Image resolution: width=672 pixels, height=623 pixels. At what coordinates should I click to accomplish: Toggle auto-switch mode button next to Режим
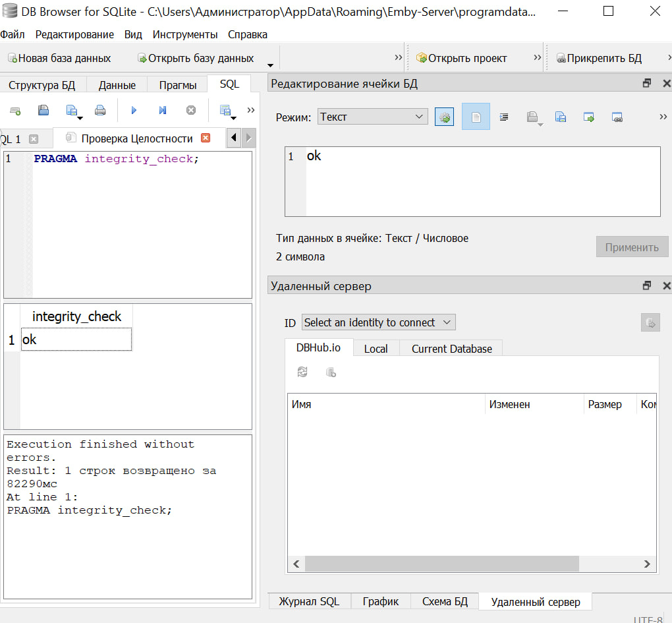(445, 117)
